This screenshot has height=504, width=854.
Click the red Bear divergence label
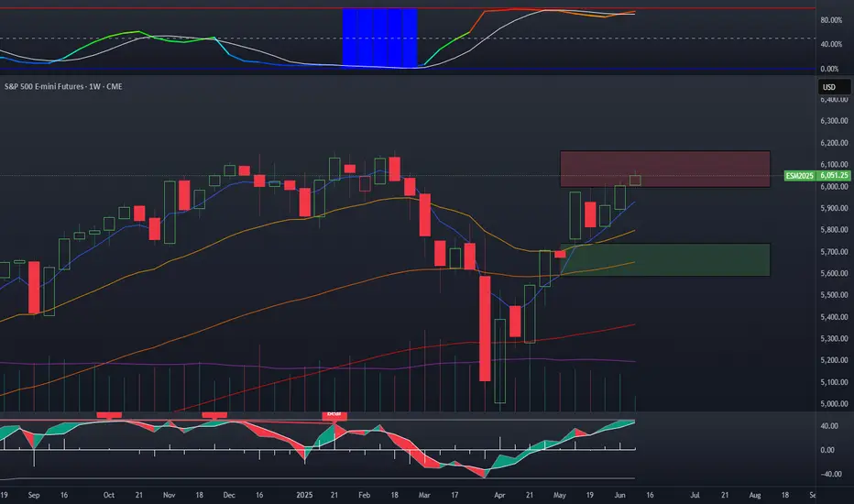click(x=334, y=414)
